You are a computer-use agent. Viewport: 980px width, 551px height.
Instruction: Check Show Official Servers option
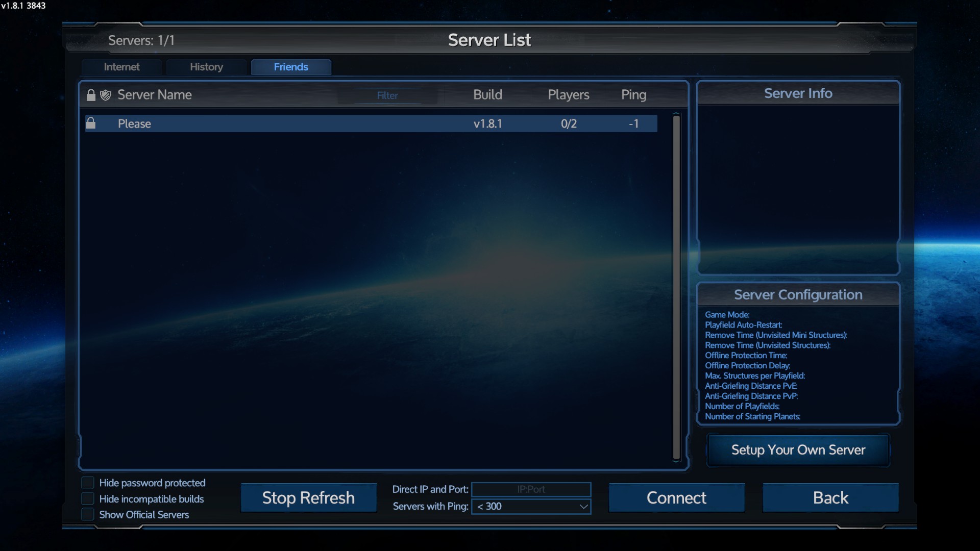88,514
